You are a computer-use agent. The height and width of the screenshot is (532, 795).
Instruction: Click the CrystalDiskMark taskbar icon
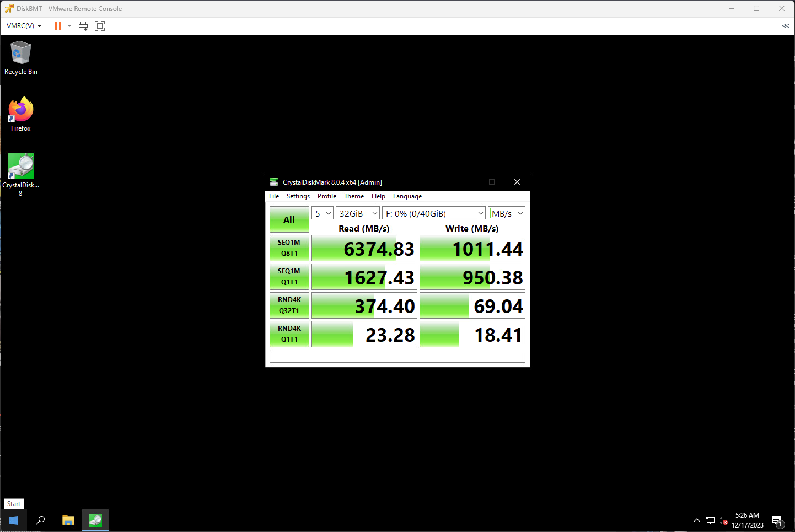[x=95, y=520]
